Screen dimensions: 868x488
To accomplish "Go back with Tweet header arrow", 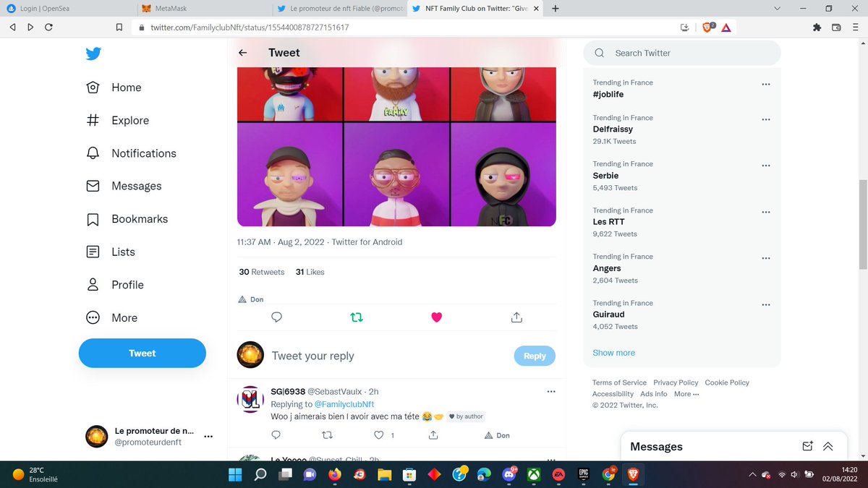I will (243, 53).
